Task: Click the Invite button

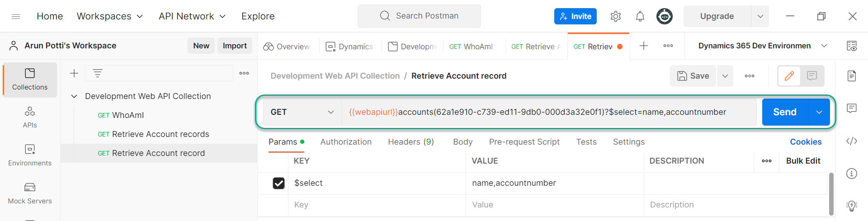Action: [x=575, y=16]
